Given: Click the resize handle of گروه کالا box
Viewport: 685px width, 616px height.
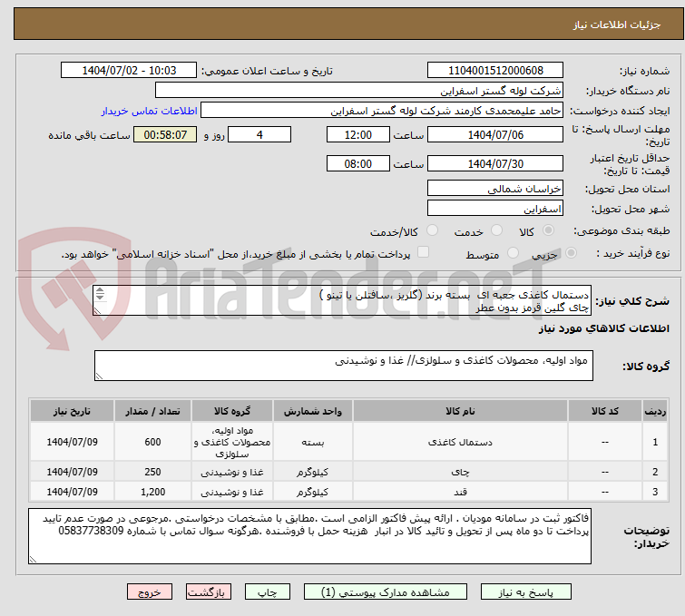Looking at the screenshot, I should click(99, 376).
